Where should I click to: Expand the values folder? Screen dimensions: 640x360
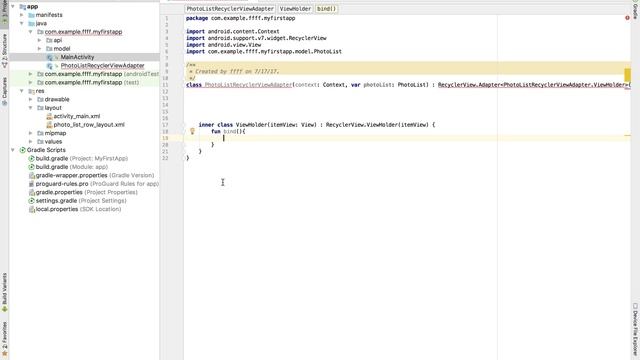tap(31, 142)
